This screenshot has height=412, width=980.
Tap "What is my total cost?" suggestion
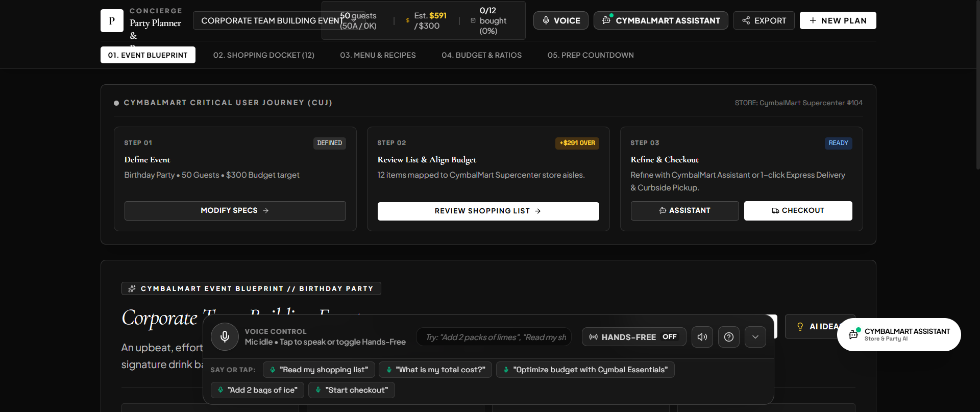tap(436, 370)
